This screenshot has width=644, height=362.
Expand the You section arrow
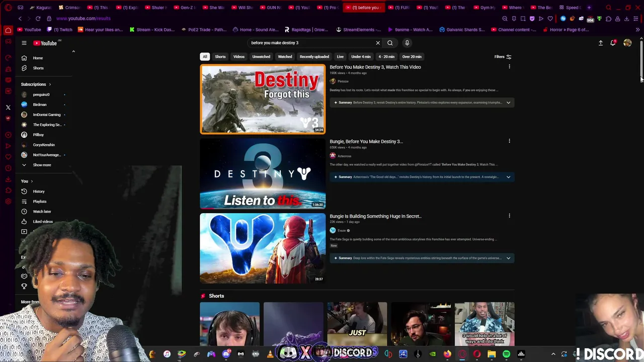(32, 182)
